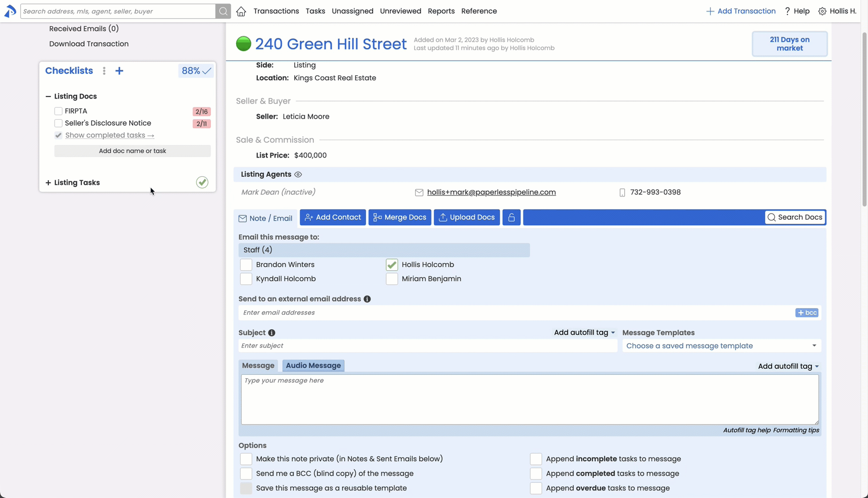Click the green Listing Tasks completed checkmark
Screen dimensions: 868x498
[x=202, y=182]
